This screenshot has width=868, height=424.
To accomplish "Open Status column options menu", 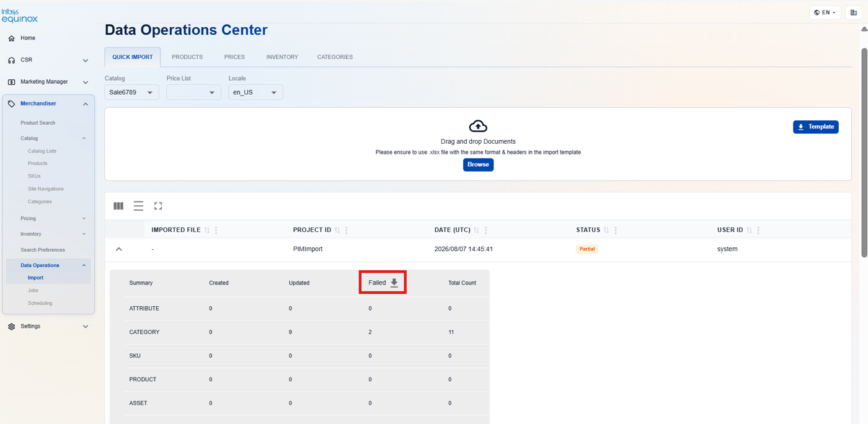I will [x=615, y=230].
